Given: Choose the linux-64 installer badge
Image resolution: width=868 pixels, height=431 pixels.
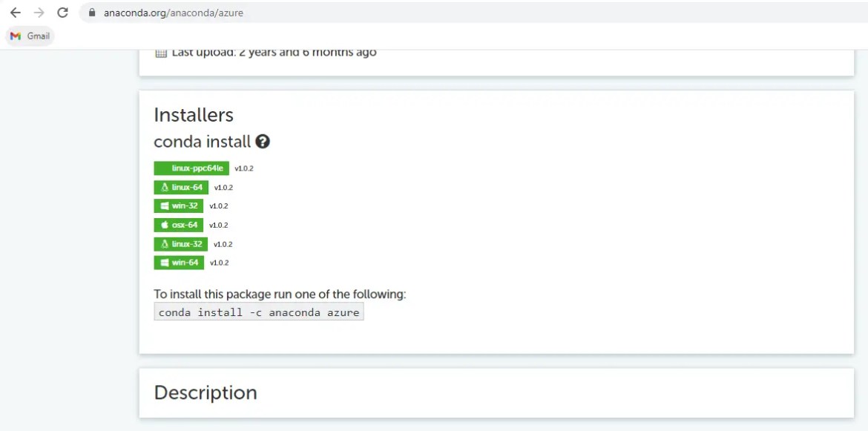Looking at the screenshot, I should (181, 188).
